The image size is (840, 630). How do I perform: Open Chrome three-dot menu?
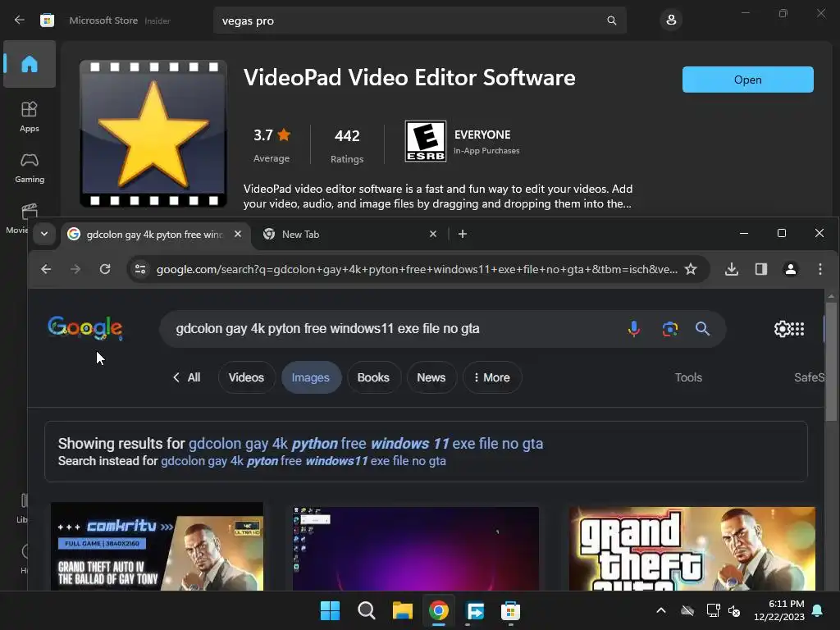[x=820, y=269]
